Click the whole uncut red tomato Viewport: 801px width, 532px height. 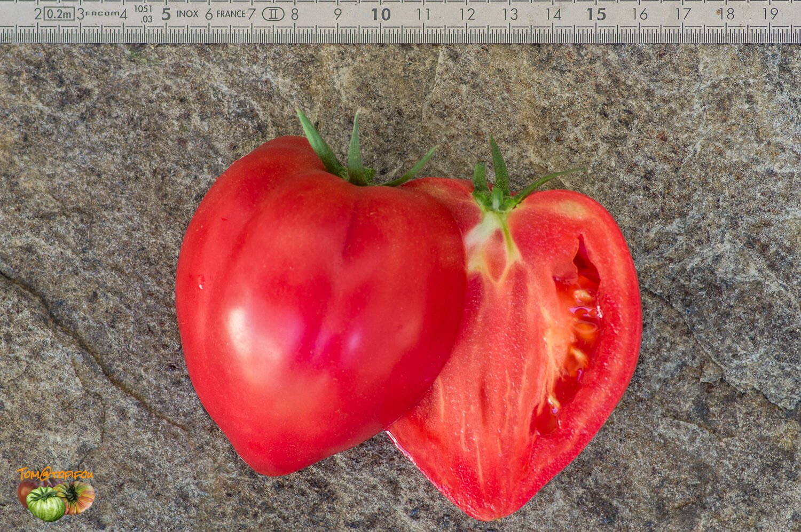[x=320, y=307]
